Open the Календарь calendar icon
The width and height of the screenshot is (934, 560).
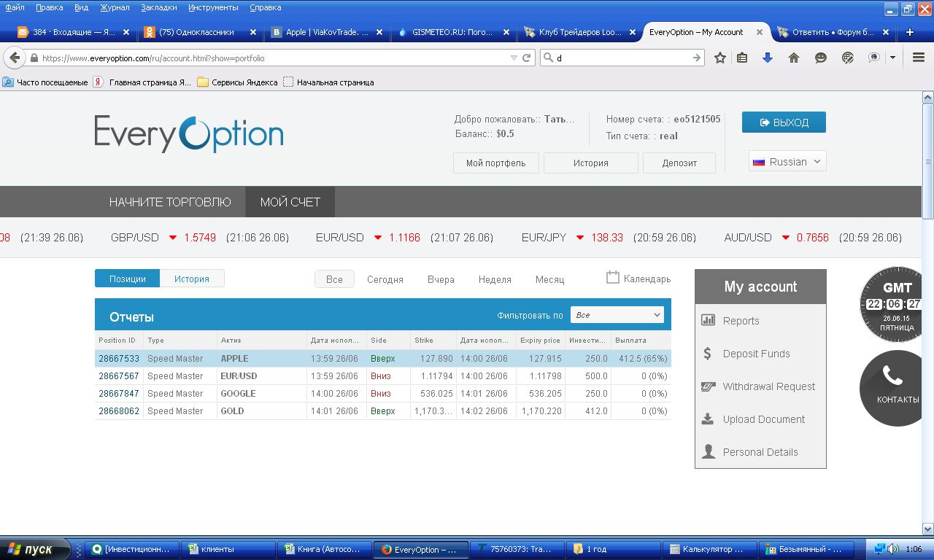613,278
